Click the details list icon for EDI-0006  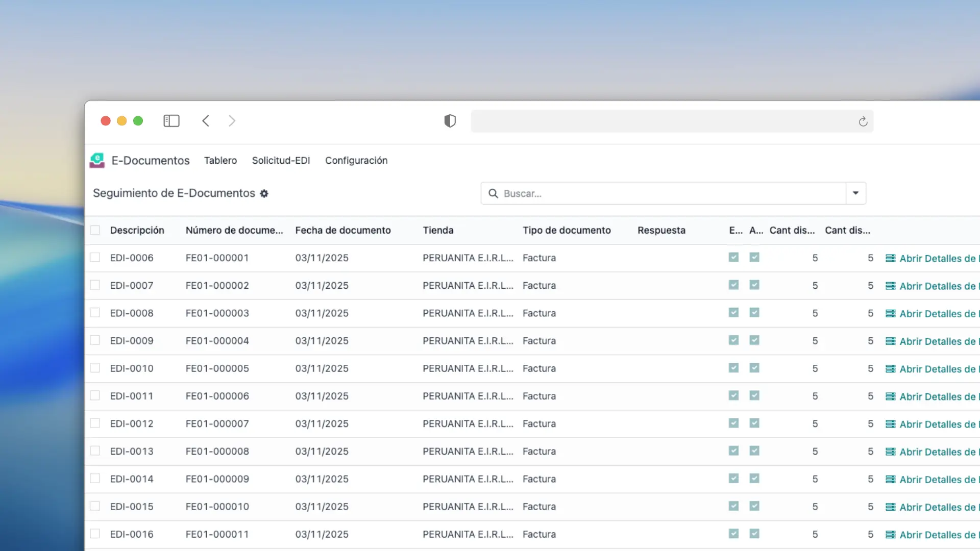point(890,258)
